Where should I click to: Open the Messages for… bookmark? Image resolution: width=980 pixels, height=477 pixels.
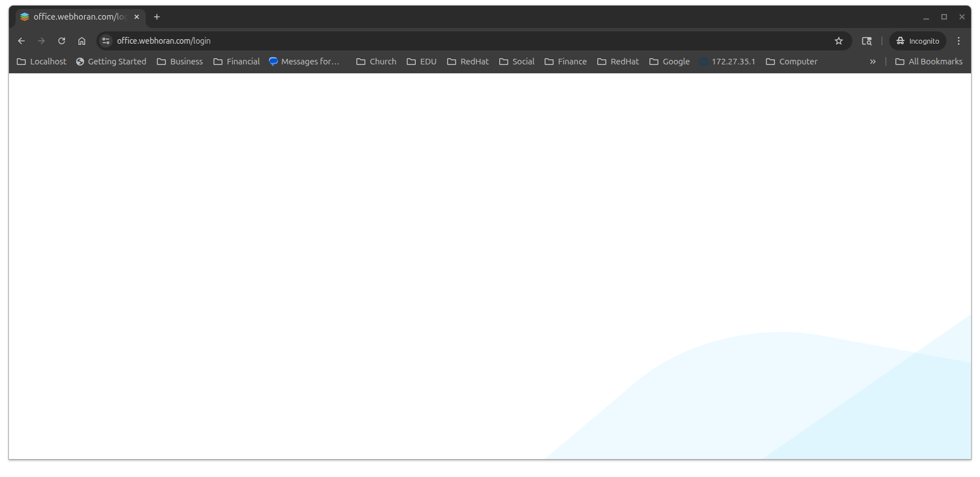[x=305, y=62]
